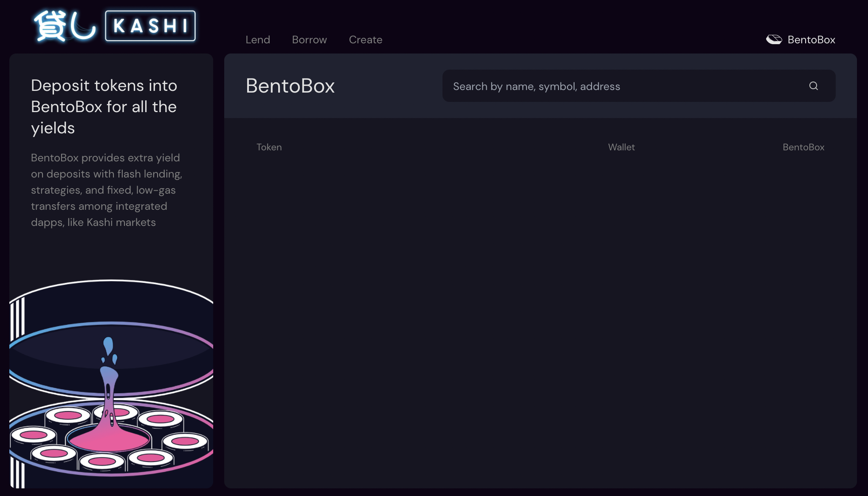This screenshot has height=496, width=868.
Task: Click the Japanese neon character logo
Action: 65,26
